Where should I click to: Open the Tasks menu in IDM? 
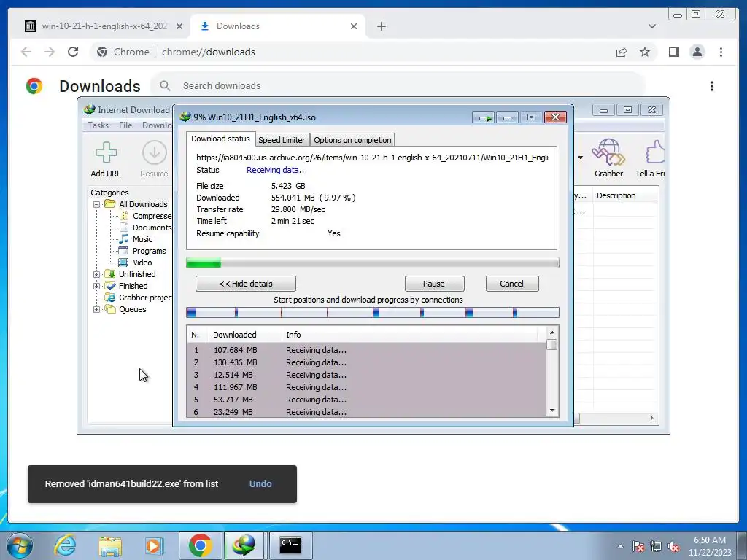coord(98,125)
